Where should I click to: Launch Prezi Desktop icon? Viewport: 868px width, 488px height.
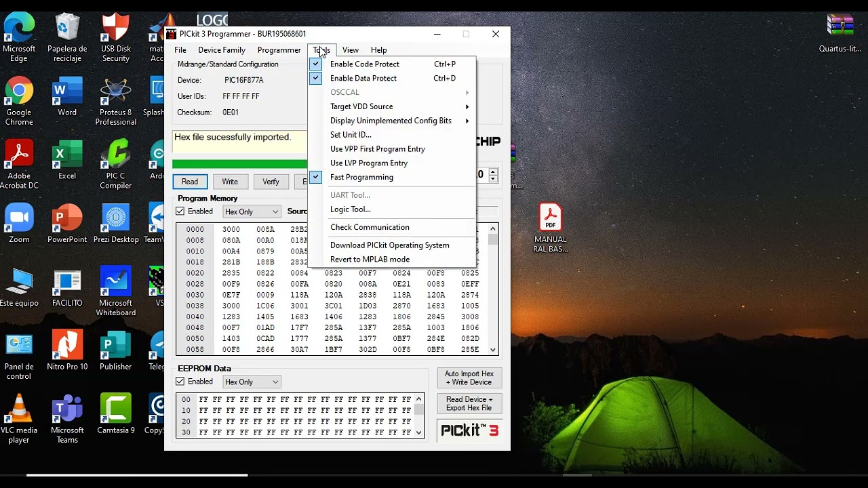[115, 224]
